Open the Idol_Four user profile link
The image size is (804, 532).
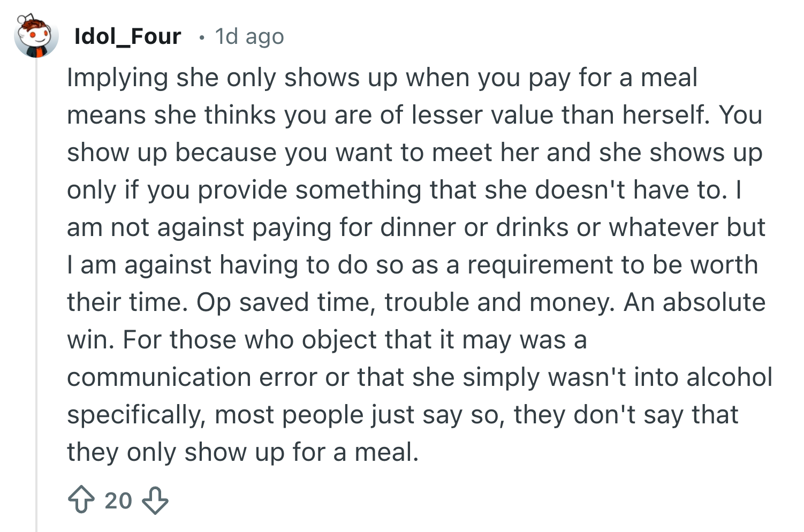(127, 36)
